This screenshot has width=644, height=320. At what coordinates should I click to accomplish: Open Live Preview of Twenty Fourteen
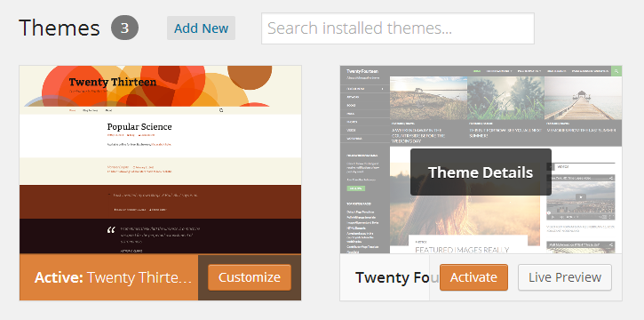(x=565, y=277)
